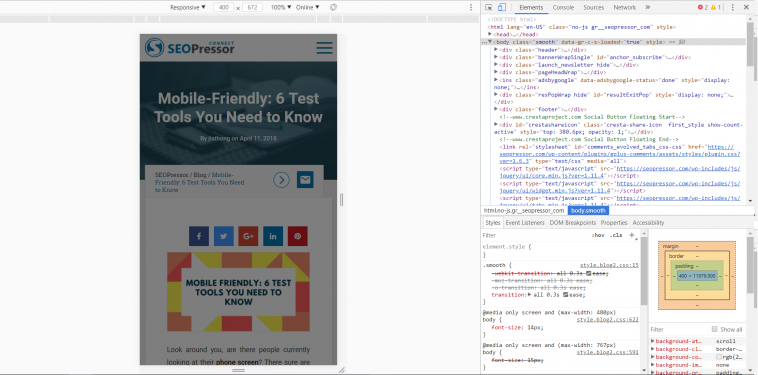Open easing editor icon on -webkit-transition
758x375 pixels.
589,274
